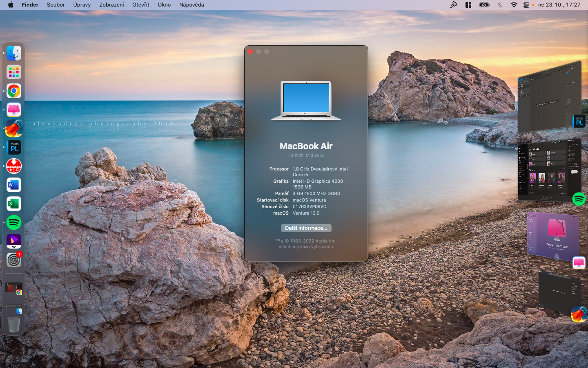The height and width of the screenshot is (368, 588).
Task: Click memory value 4 GB 1600 MHz DDR3
Action: click(316, 193)
